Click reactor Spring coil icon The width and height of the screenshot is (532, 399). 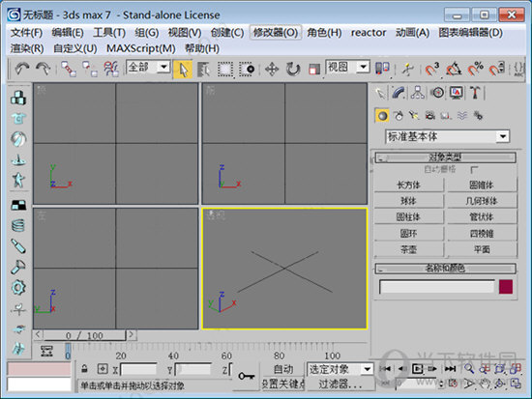click(x=18, y=225)
